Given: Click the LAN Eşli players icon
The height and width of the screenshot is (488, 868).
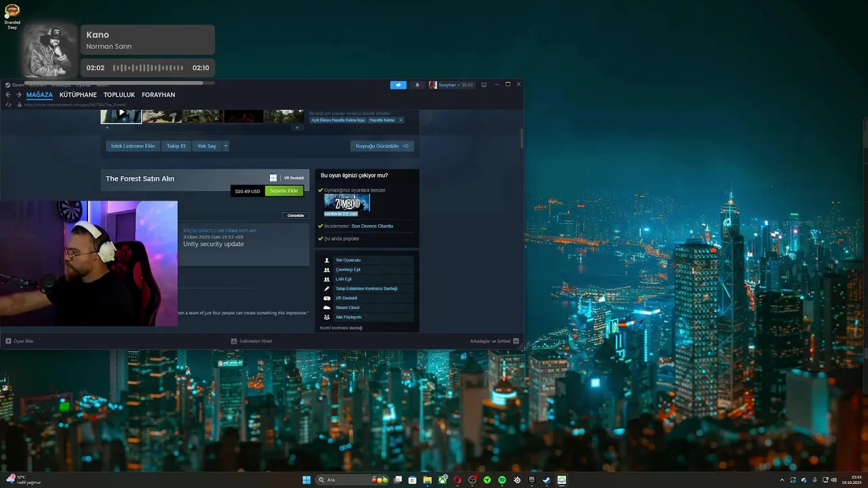Looking at the screenshot, I should click(x=327, y=279).
